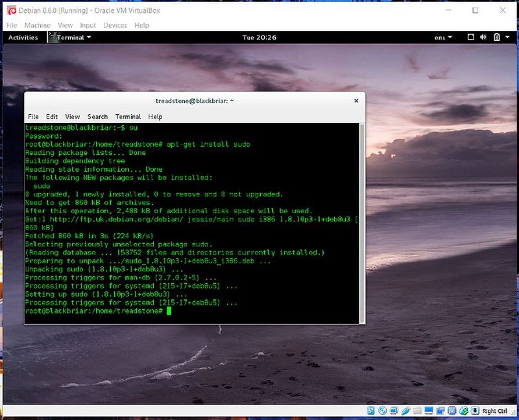The width and height of the screenshot is (519, 420).
Task: Click the USB devices icon in VirtualBox status bar
Action: click(405, 411)
